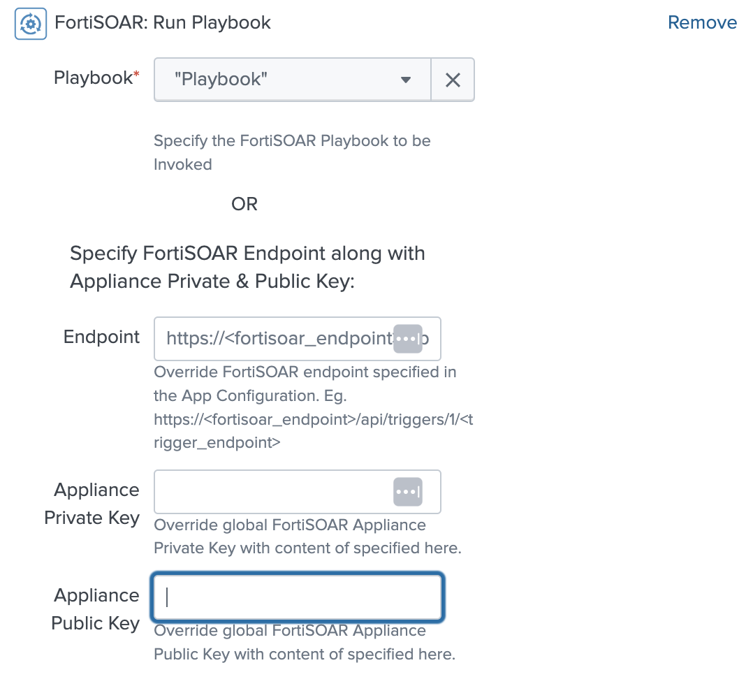This screenshot has width=753, height=700.
Task: Focus the Endpoint URL input field
Action: [x=276, y=339]
